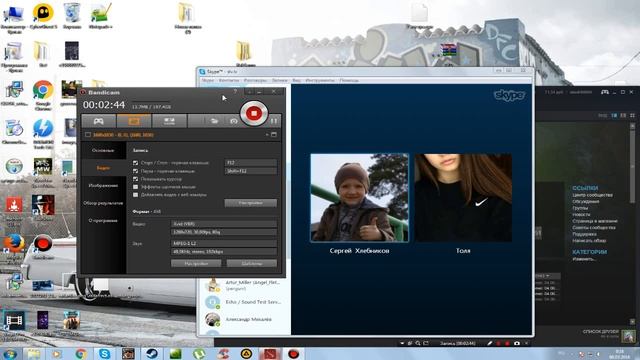Click the Shift+F12 hotkey field

tap(251, 171)
